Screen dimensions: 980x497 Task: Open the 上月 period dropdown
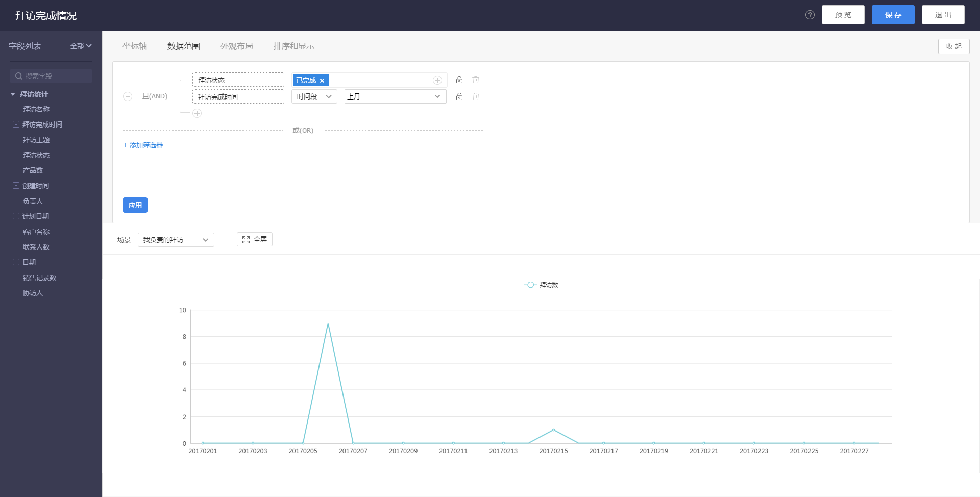click(x=396, y=96)
